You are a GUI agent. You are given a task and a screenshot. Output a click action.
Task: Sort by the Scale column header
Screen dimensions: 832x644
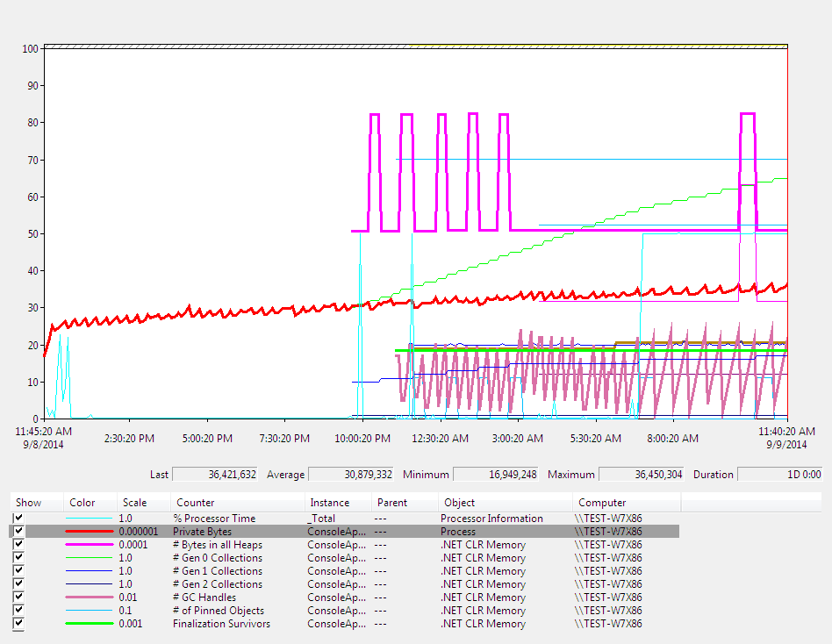click(x=134, y=503)
